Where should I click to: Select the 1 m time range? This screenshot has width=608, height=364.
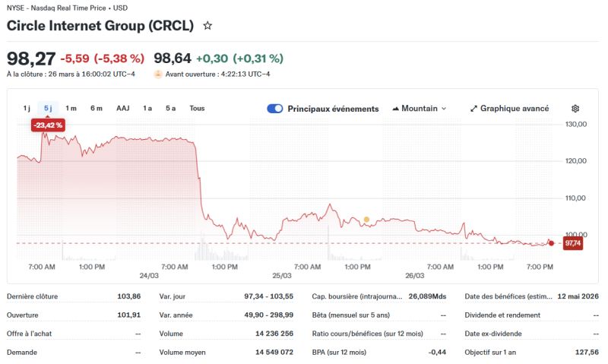click(x=71, y=108)
